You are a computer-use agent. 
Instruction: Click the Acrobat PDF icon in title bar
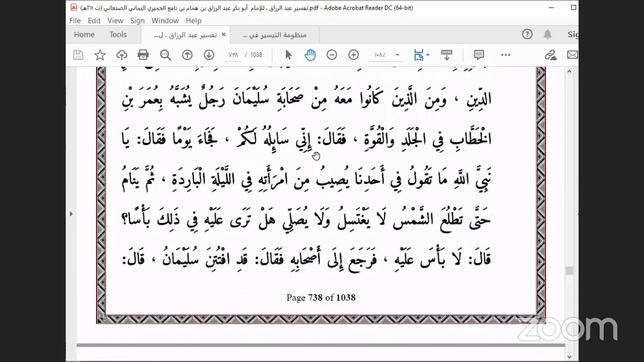(x=73, y=8)
